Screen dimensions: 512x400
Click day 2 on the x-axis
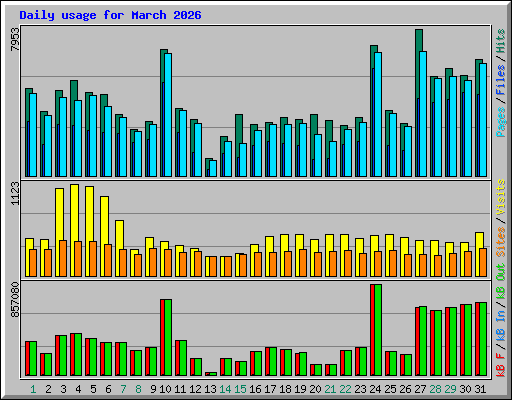(48, 389)
